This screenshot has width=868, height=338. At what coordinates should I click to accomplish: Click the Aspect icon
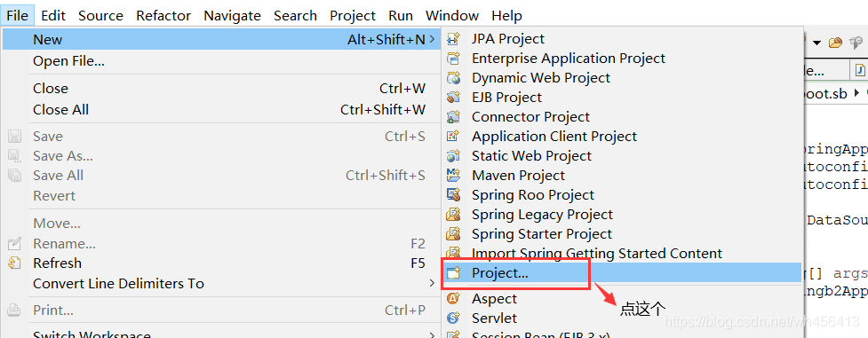click(x=453, y=299)
